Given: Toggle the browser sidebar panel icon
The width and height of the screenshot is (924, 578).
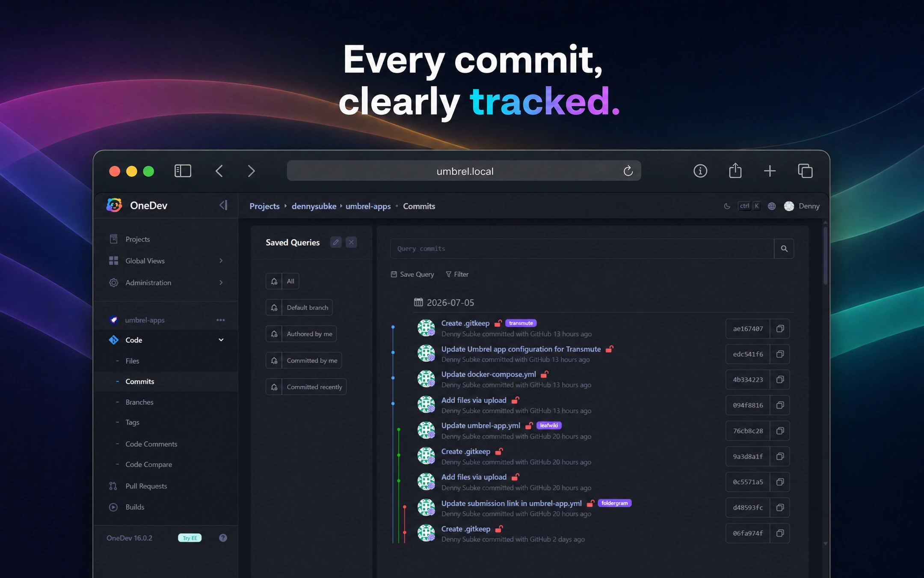Looking at the screenshot, I should [183, 171].
